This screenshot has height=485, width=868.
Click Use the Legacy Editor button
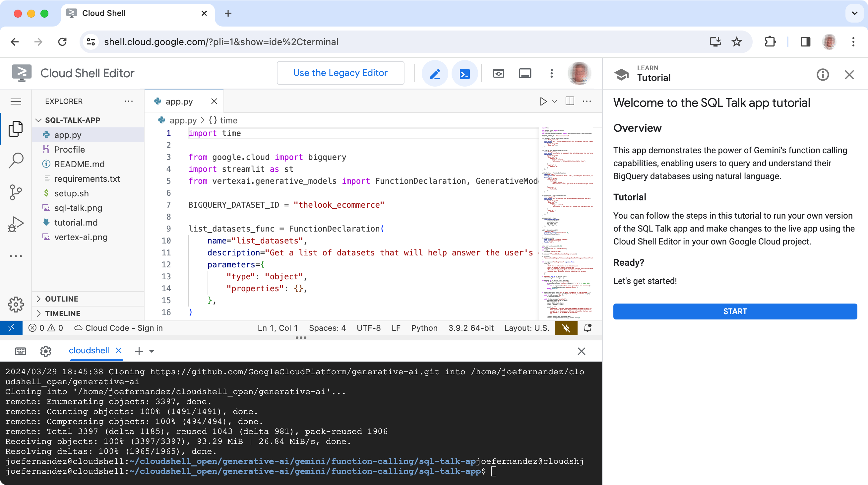click(341, 73)
